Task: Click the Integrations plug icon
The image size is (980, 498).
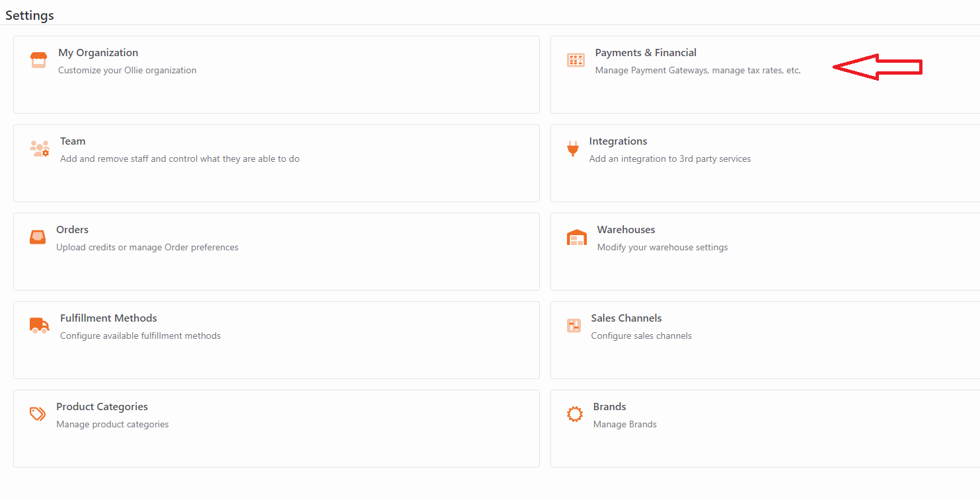Action: point(572,148)
